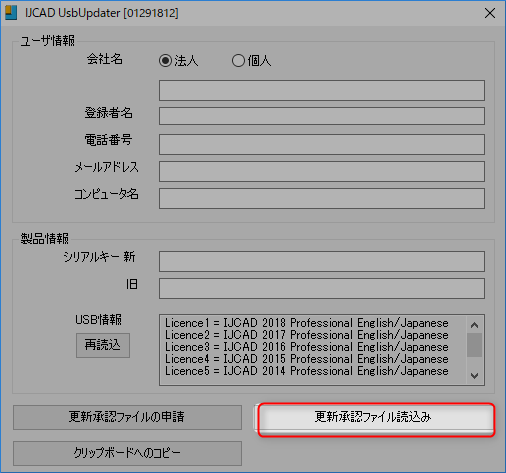Click the 旧 serial key input field
The image size is (506, 473).
coord(322,288)
